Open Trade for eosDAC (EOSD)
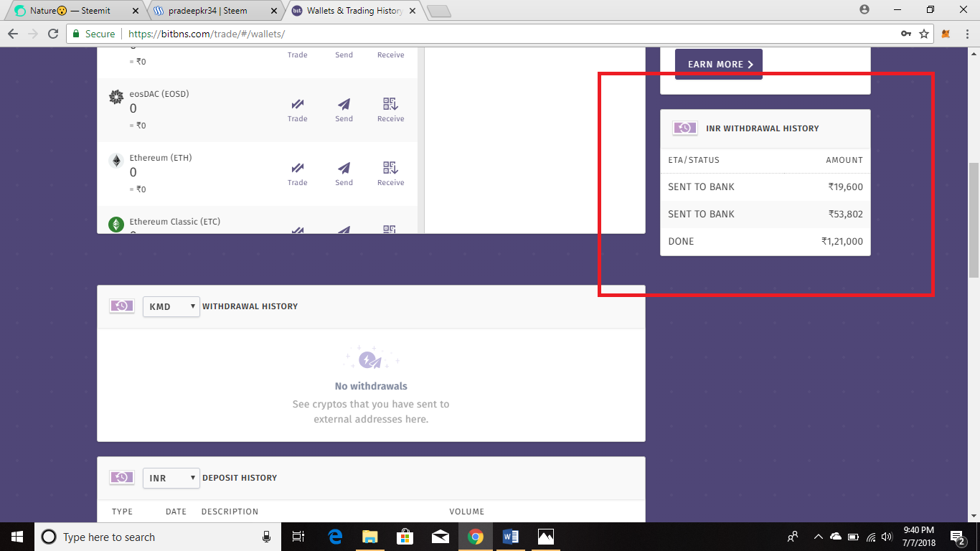The height and width of the screenshot is (551, 980). click(298, 110)
